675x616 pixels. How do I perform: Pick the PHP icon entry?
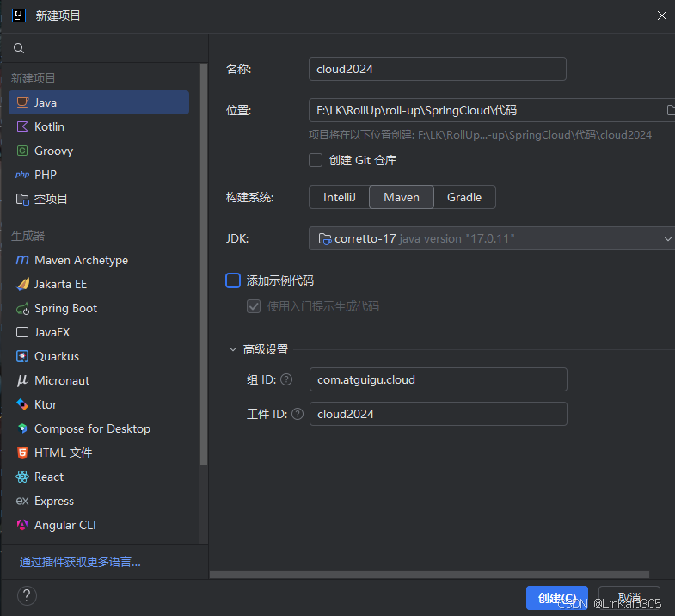pyautogui.click(x=22, y=175)
